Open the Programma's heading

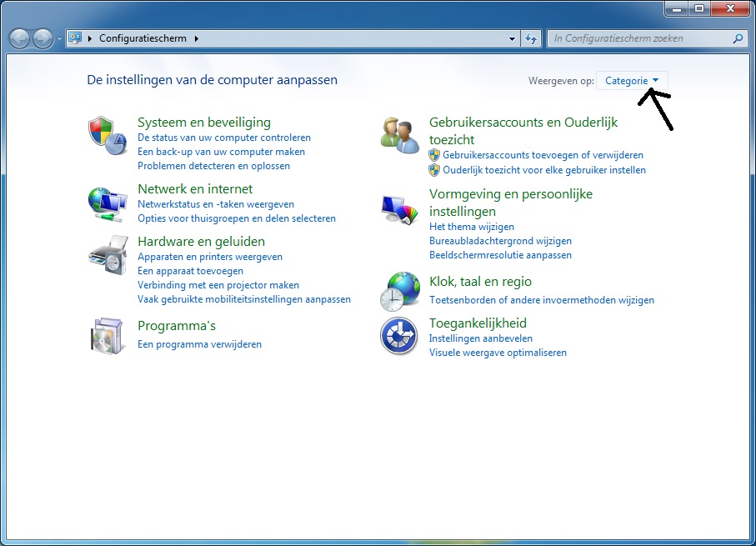point(177,326)
